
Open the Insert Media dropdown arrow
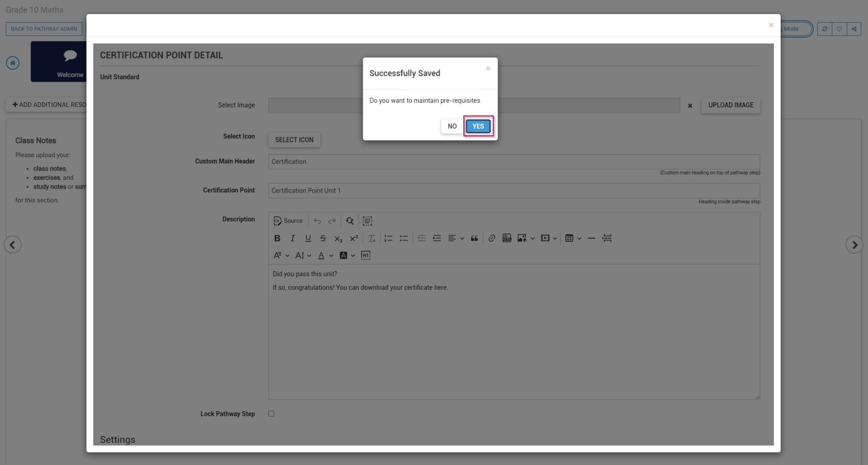pyautogui.click(x=555, y=238)
